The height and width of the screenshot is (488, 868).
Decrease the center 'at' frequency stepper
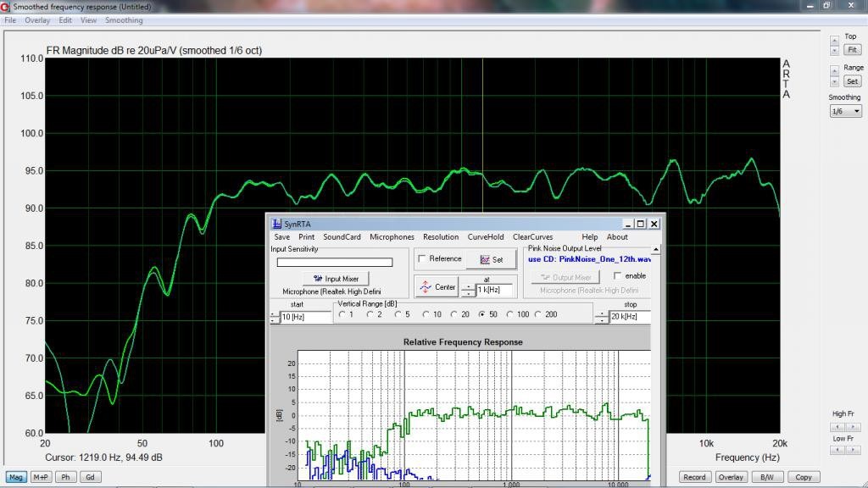point(468,294)
